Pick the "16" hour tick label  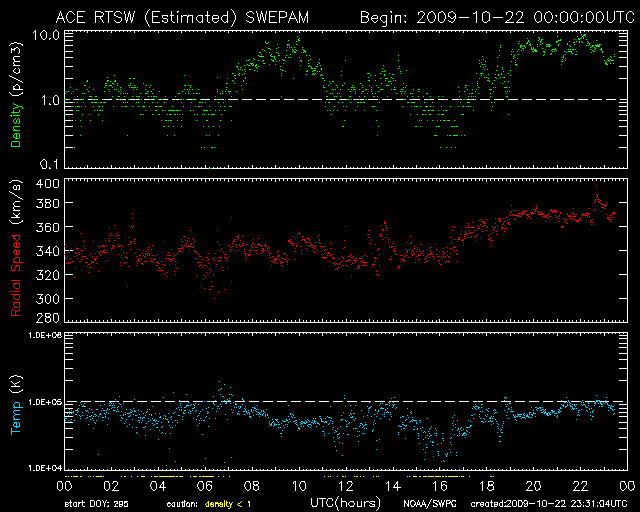(x=440, y=486)
